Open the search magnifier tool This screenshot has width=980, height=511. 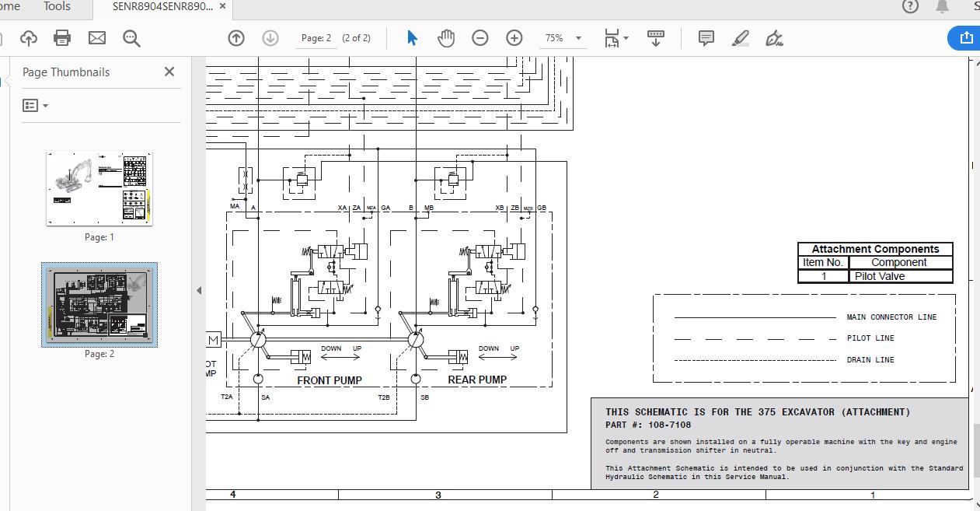click(x=131, y=37)
